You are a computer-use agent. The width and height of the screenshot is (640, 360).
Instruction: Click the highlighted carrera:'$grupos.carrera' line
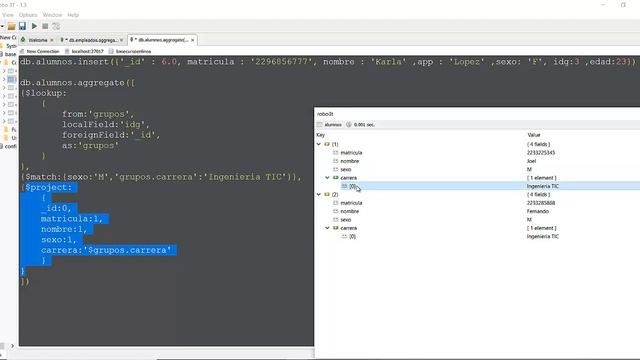(x=106, y=250)
